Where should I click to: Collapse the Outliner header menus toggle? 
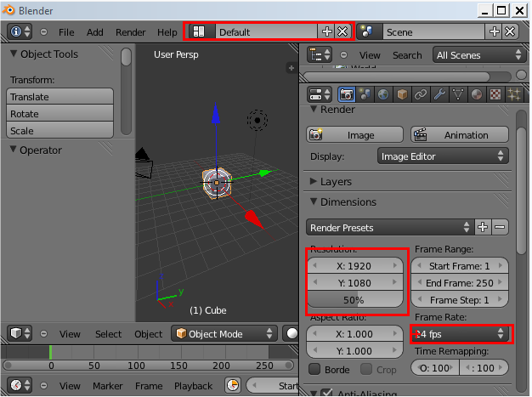tap(343, 55)
